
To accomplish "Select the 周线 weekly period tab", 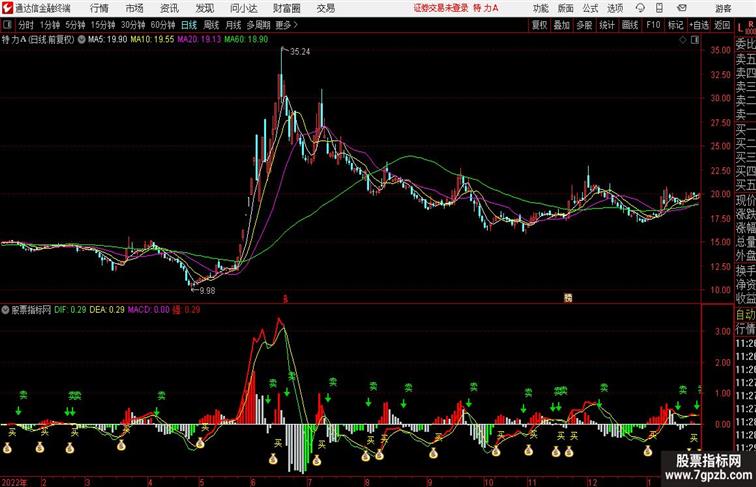I will 211,25.
